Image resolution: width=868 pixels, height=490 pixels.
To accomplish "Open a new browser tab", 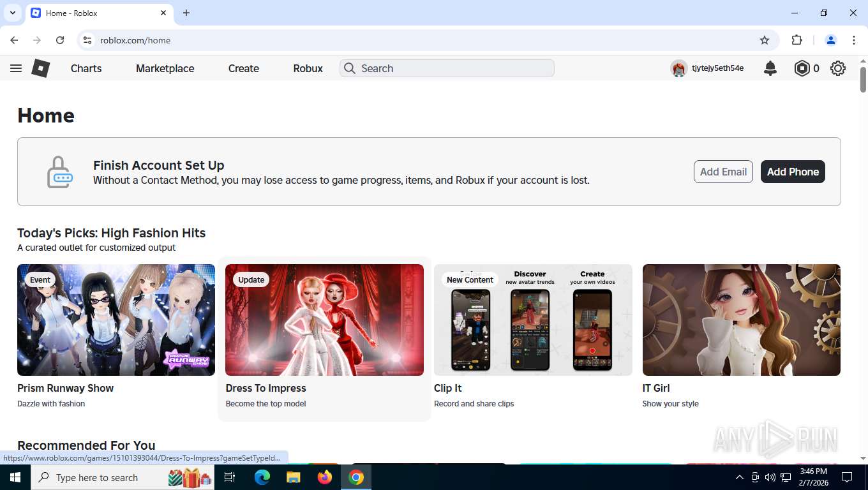I will click(x=186, y=13).
